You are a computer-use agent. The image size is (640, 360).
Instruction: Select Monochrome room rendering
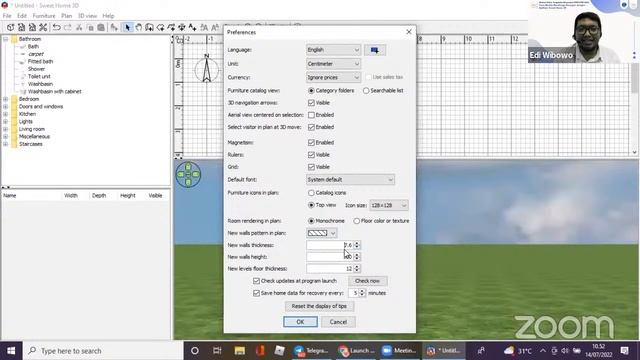tap(311, 221)
